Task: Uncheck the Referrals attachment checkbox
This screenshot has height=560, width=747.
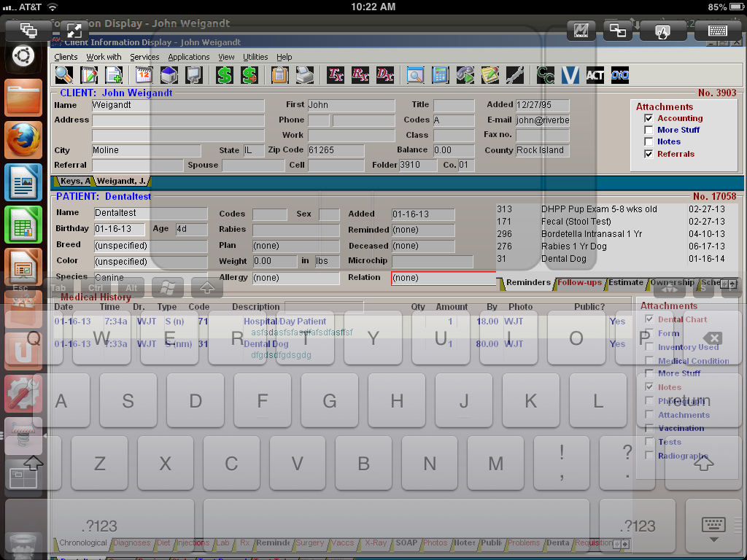Action: [649, 154]
